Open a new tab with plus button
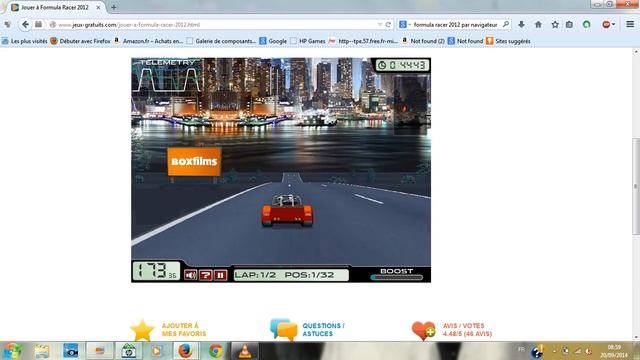The width and height of the screenshot is (640, 360). tap(113, 7)
